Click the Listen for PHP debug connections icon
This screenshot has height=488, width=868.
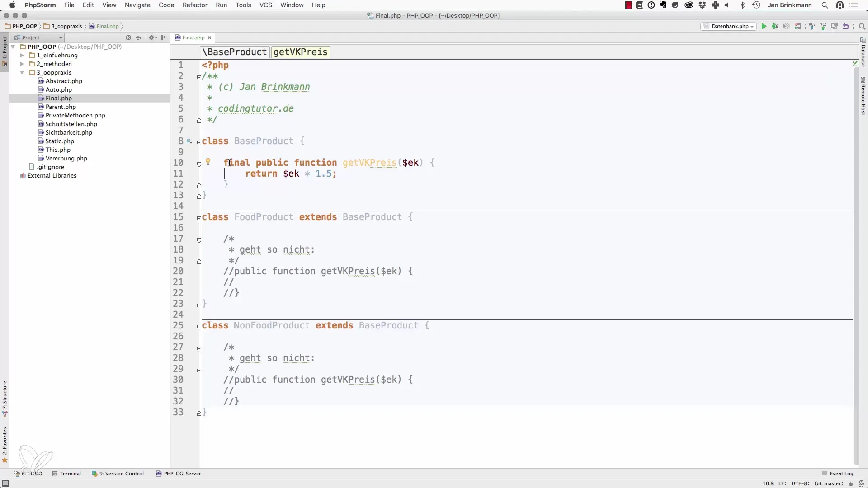coord(798,26)
